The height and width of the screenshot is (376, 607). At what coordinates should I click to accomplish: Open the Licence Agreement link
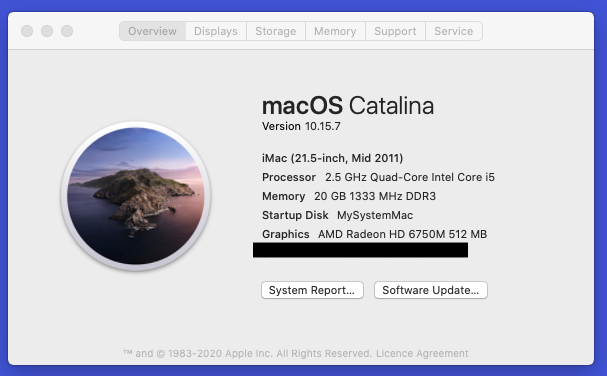422,354
